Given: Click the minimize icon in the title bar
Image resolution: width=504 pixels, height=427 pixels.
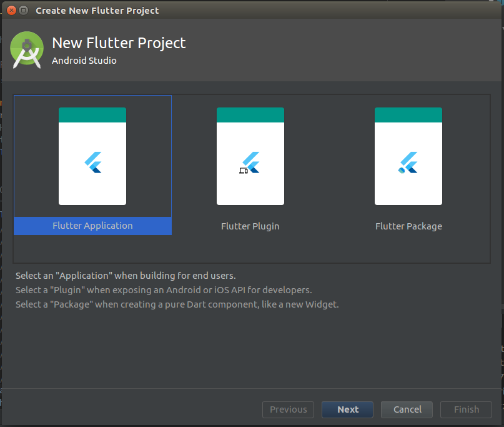Looking at the screenshot, I should (24, 10).
